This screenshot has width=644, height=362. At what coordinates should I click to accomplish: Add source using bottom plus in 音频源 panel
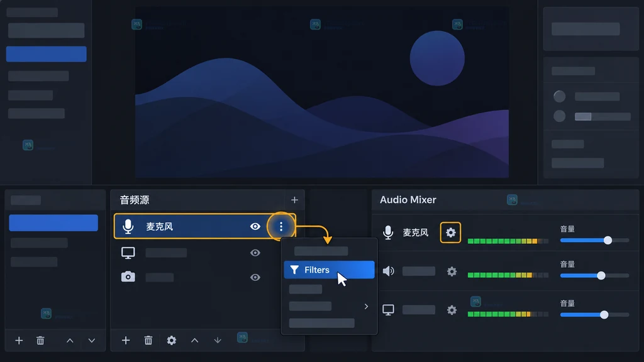[126, 340]
